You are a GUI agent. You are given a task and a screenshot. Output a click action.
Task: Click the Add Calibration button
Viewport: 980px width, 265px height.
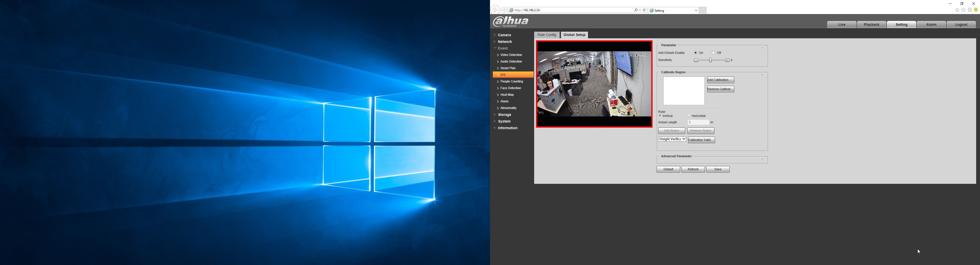click(720, 80)
